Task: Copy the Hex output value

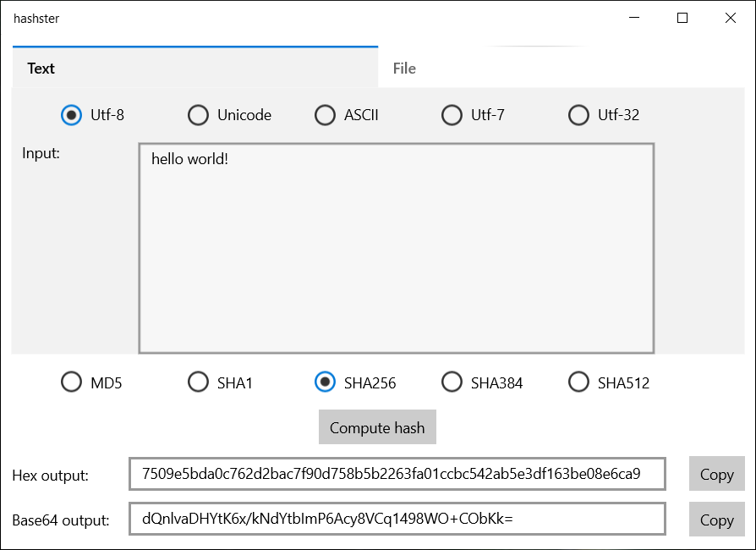Action: 716,475
